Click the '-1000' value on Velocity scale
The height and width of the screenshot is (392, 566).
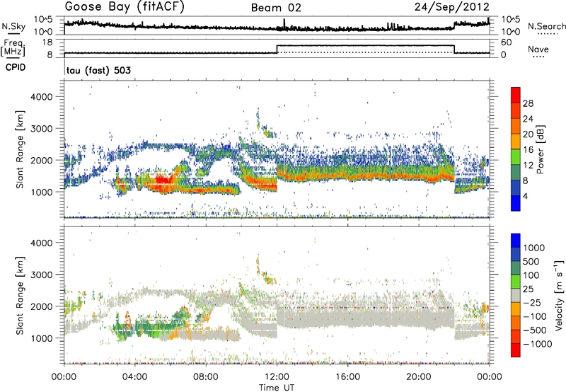tap(538, 344)
